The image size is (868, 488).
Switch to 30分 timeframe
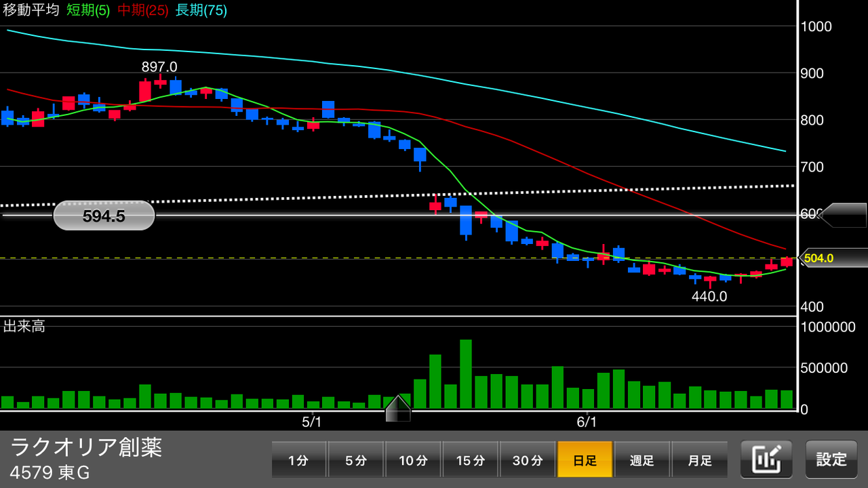pos(528,460)
